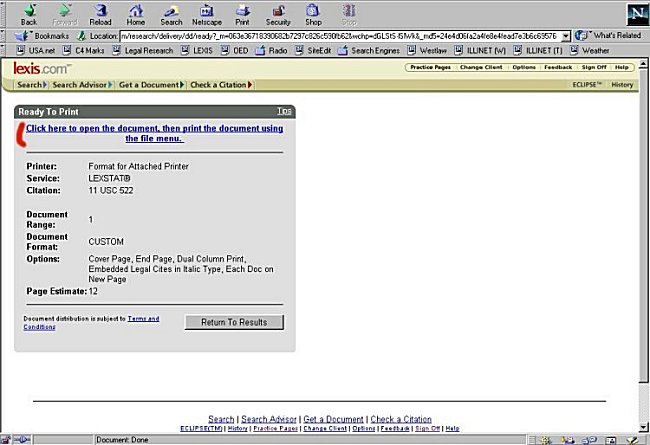Click the status bar security lock icon
Screen dimensions: 650x445
5,440
